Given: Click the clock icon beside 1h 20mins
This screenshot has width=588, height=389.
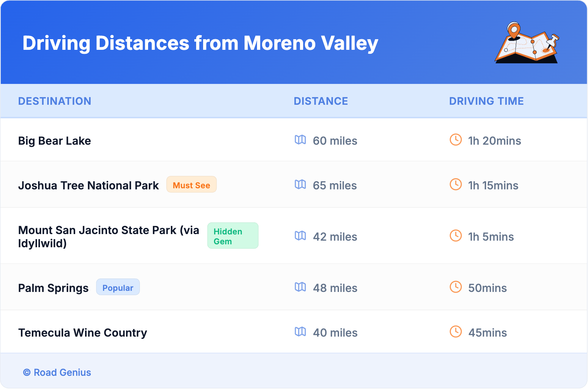Looking at the screenshot, I should [456, 140].
